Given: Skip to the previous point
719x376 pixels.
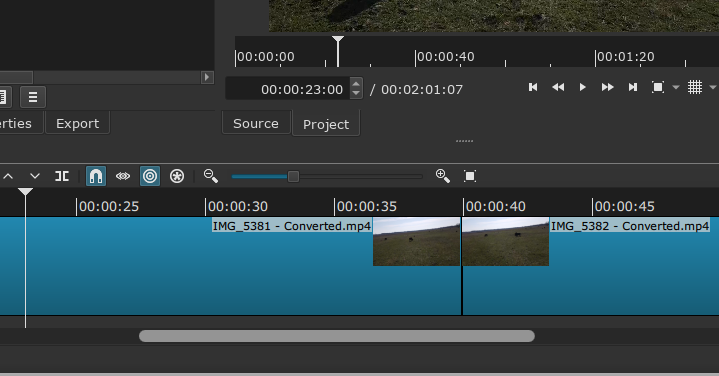Looking at the screenshot, I should click(533, 87).
